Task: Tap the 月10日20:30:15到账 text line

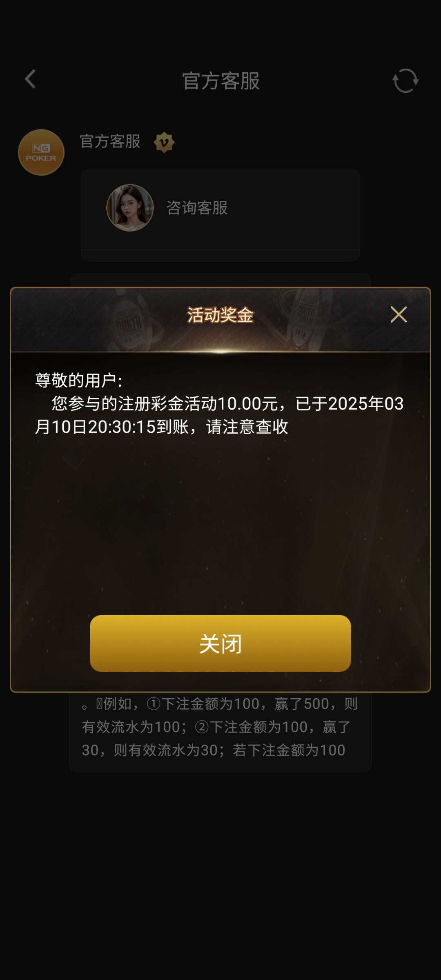Action: pos(162,427)
